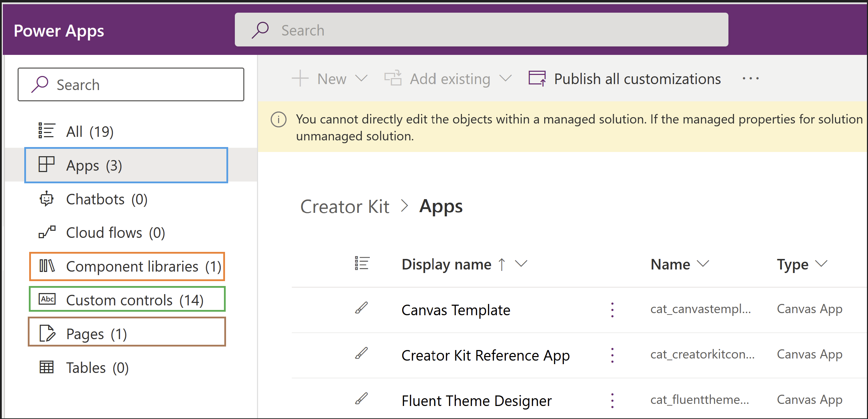The image size is (868, 419).
Task: Click the toolbar overflow ellipsis button
Action: pyautogui.click(x=751, y=79)
